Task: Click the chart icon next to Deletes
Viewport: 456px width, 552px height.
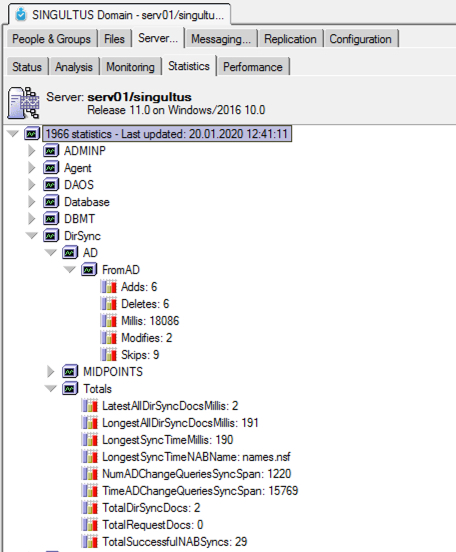Action: click(x=109, y=304)
